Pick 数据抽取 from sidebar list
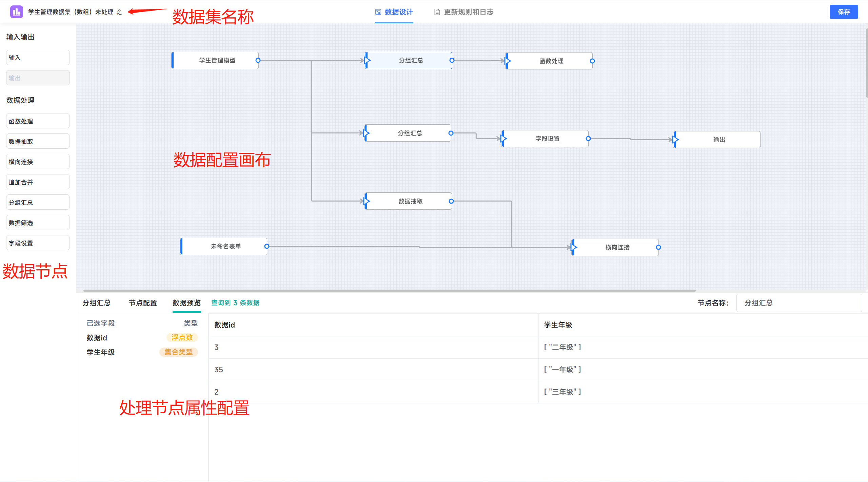The image size is (868, 482). [x=38, y=141]
